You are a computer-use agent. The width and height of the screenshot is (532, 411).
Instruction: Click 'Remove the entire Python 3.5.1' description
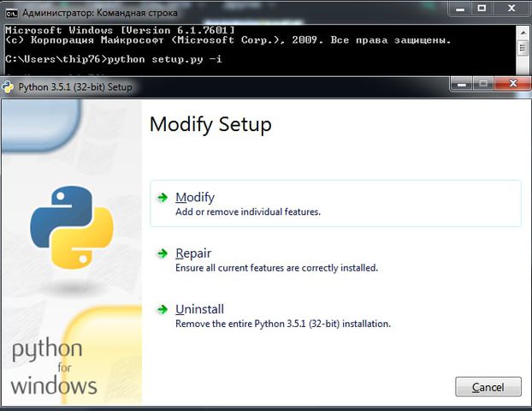click(x=283, y=324)
